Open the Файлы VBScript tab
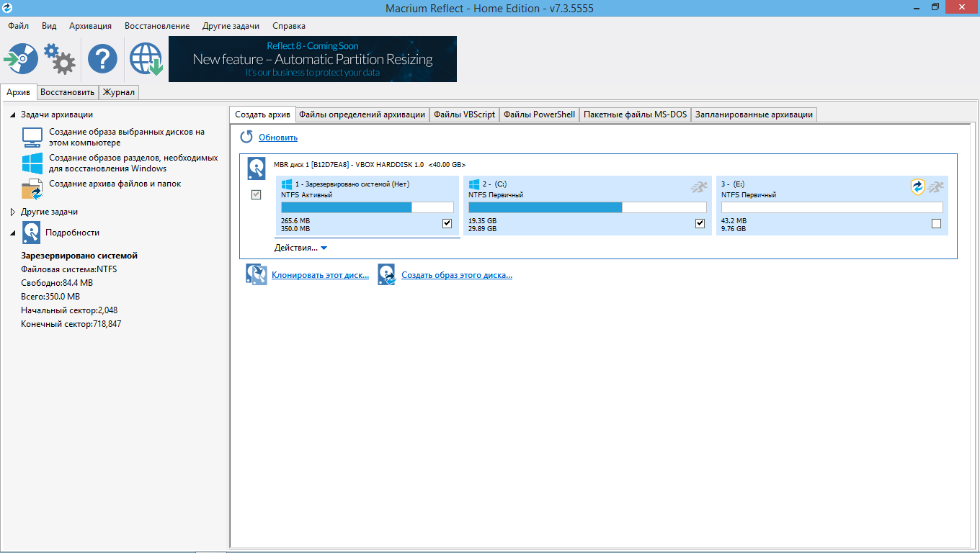Image resolution: width=980 pixels, height=553 pixels. point(465,114)
